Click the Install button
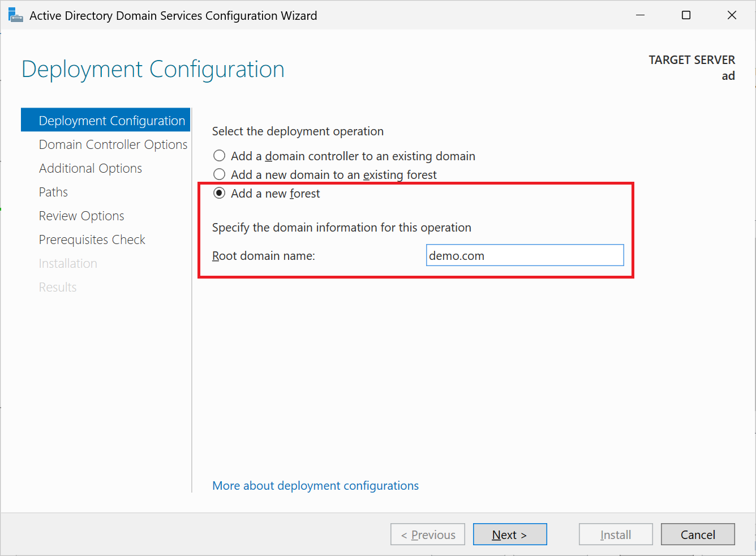The height and width of the screenshot is (556, 756). pos(616,534)
